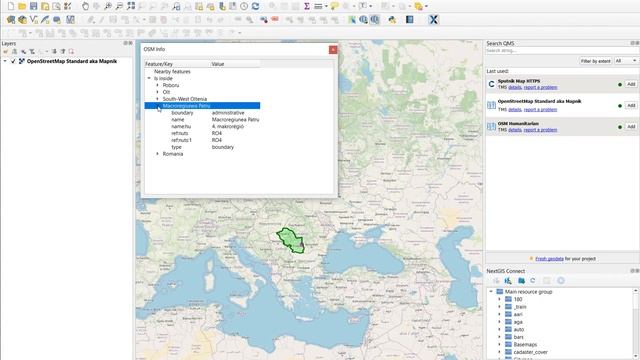
Task: Click the filter layers icon in the Layers panel toolbar
Action: 32,51
